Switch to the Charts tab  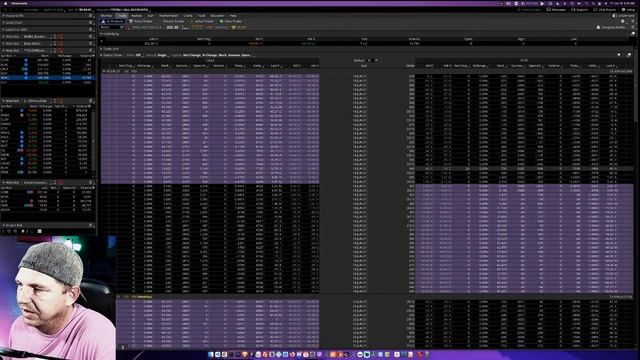(x=188, y=16)
